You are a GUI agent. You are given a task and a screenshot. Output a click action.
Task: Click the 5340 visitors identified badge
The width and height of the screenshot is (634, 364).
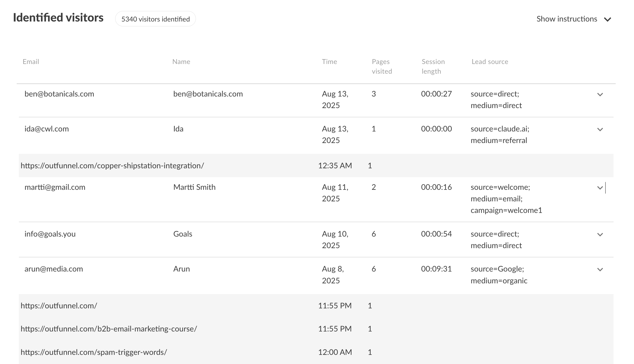[x=156, y=19]
